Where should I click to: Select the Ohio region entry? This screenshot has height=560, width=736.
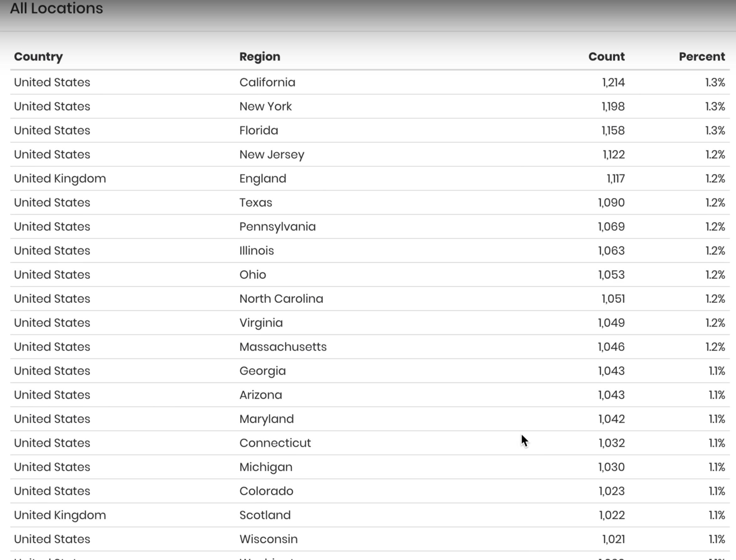tap(253, 275)
